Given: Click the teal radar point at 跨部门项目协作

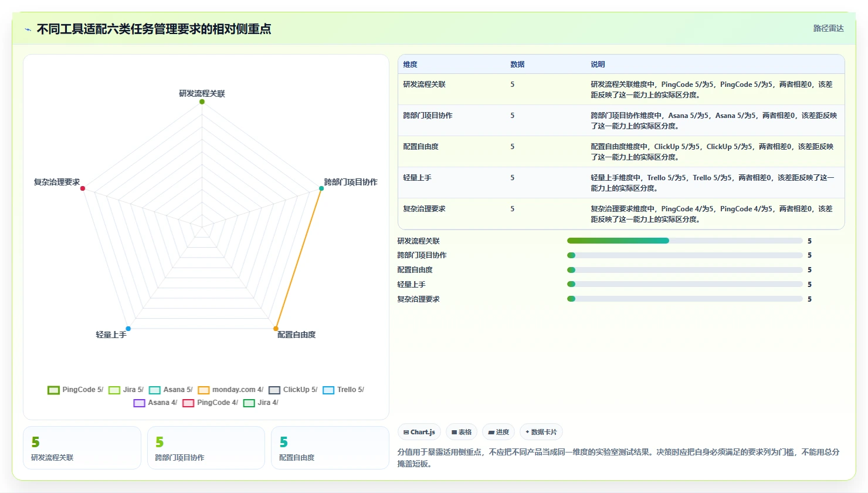Looking at the screenshot, I should click(321, 188).
